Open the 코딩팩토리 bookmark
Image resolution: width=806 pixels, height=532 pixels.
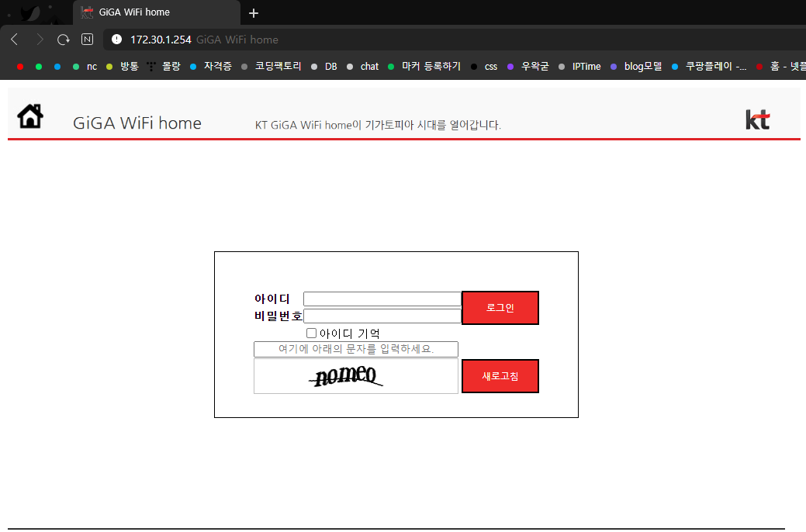click(272, 67)
